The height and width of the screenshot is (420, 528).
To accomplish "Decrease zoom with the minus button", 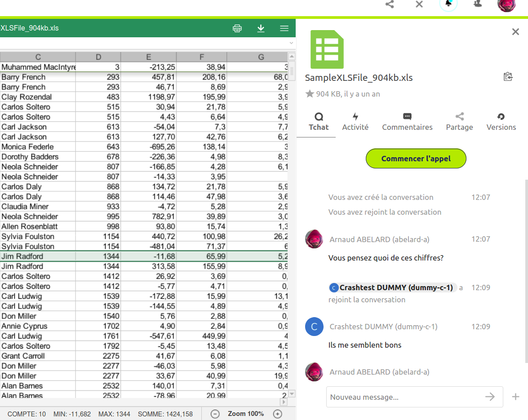I will click(x=215, y=414).
